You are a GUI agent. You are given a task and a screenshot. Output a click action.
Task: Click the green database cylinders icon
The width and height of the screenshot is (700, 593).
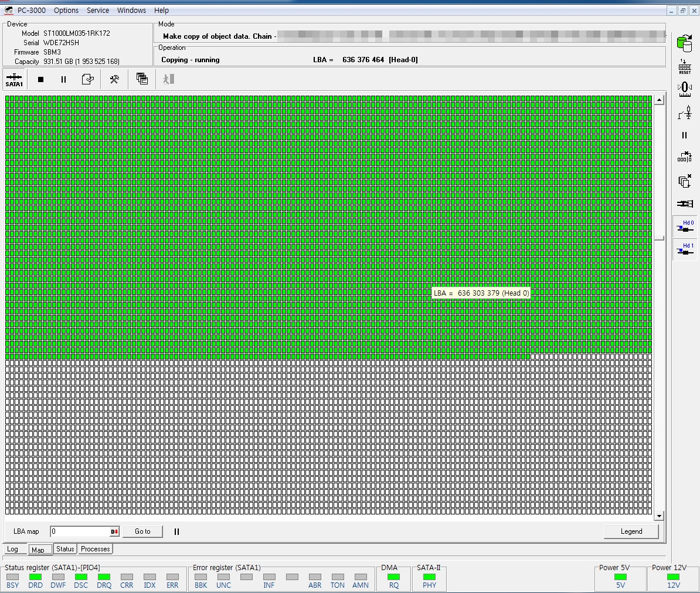pyautogui.click(x=684, y=44)
